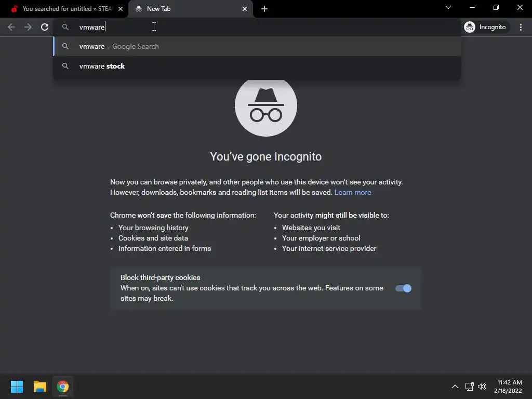The width and height of the screenshot is (532, 399).
Task: Select the New Tab tab
Action: click(x=190, y=9)
